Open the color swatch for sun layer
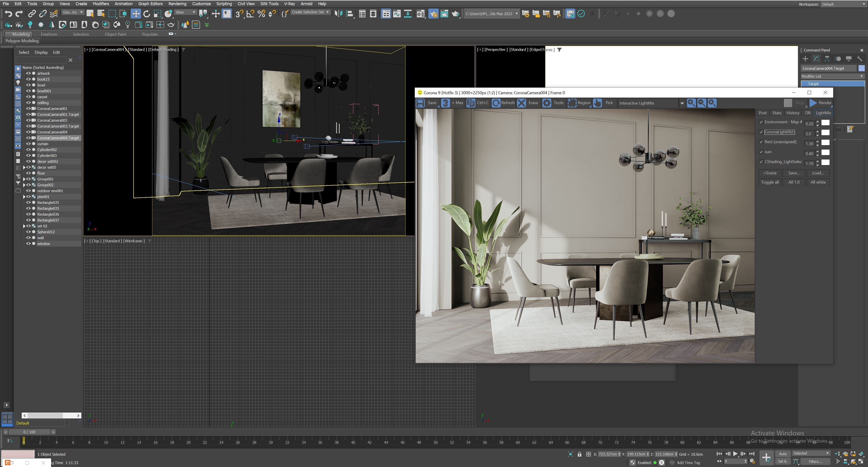The width and height of the screenshot is (868, 467). coord(825,152)
